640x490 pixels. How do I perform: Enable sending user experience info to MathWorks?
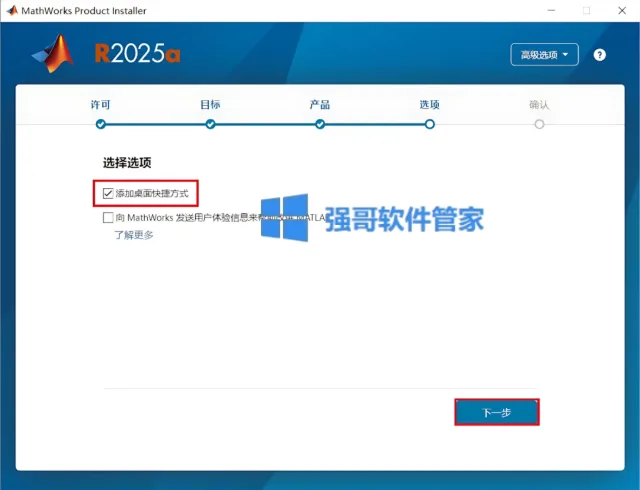(x=108, y=217)
